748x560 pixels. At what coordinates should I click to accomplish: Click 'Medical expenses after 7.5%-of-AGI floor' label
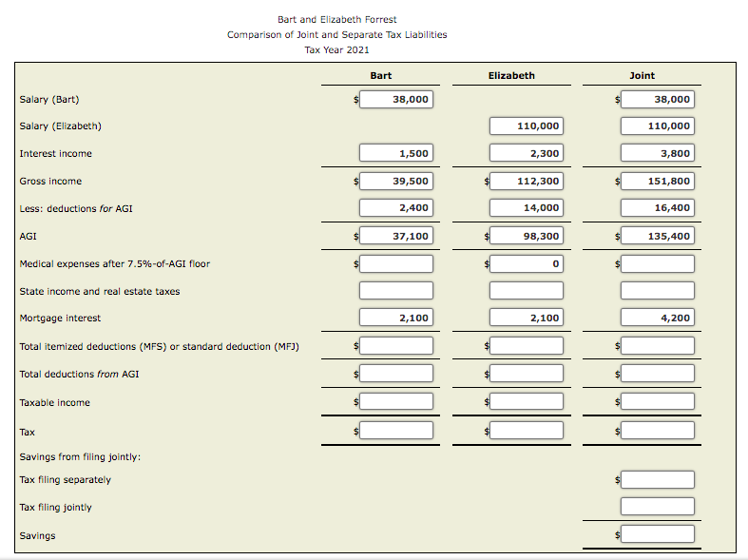point(114,263)
